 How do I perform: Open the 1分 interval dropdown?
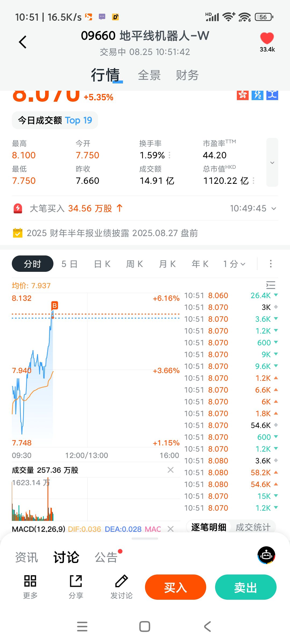234,264
